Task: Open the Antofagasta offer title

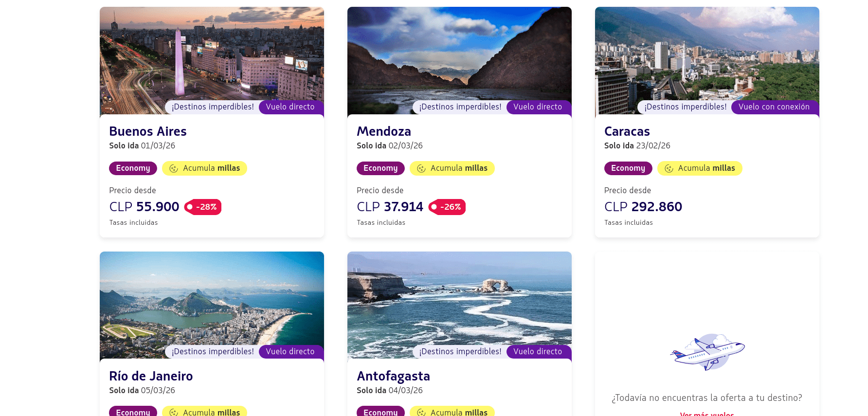Action: pos(393,376)
